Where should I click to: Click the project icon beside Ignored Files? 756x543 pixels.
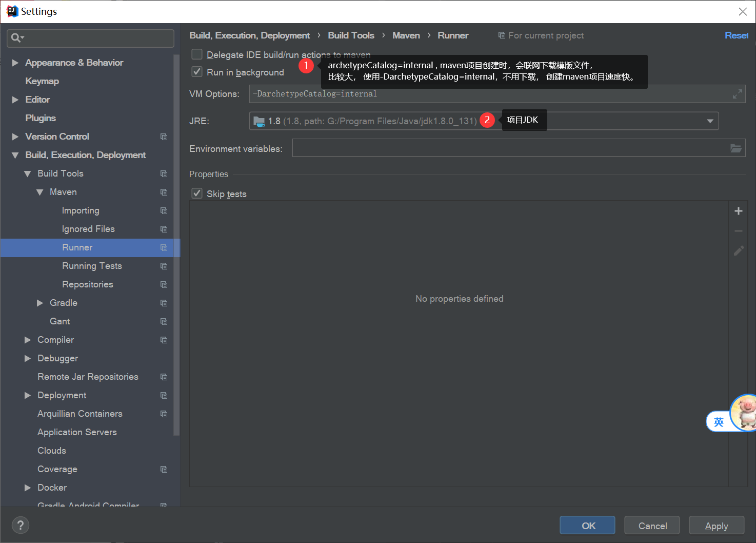pyautogui.click(x=164, y=229)
